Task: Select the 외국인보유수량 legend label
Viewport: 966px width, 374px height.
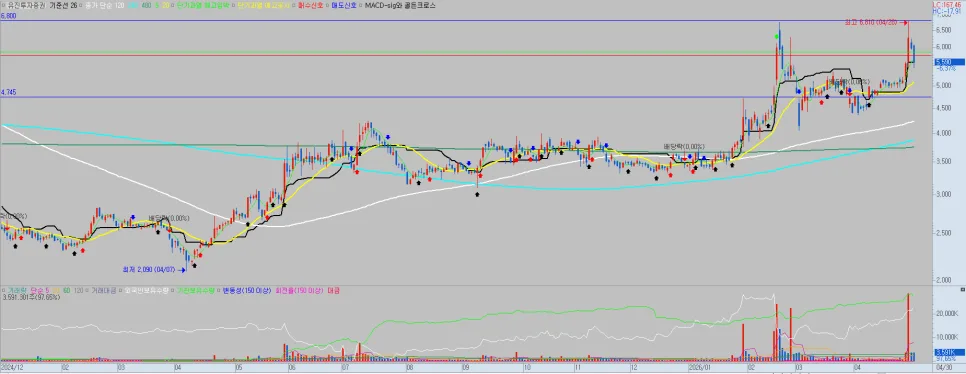Action: 146,290
